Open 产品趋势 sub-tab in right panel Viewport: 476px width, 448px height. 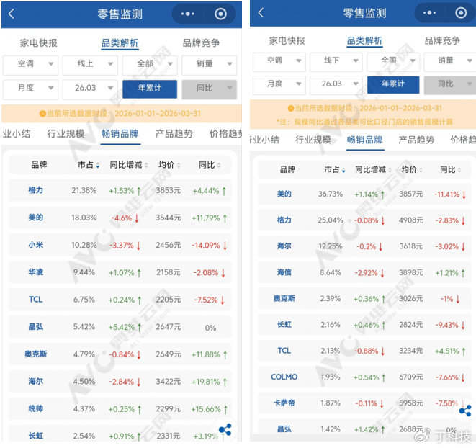tap(416, 140)
